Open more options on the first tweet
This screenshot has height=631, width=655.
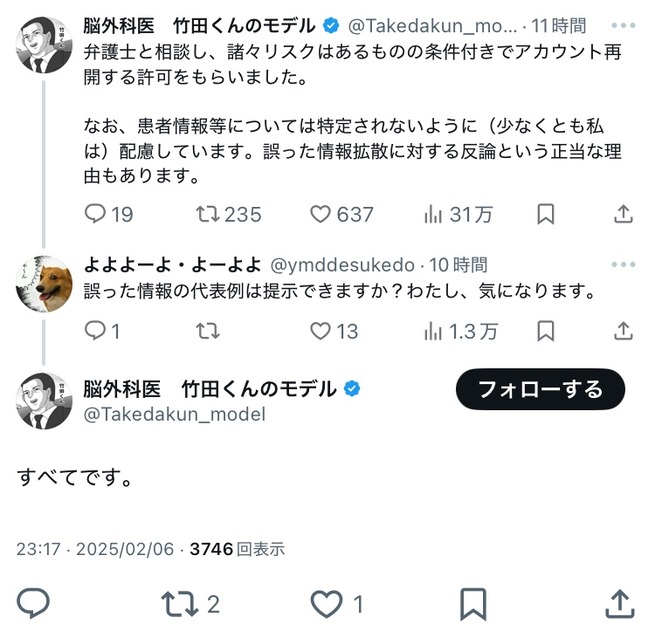[623, 25]
